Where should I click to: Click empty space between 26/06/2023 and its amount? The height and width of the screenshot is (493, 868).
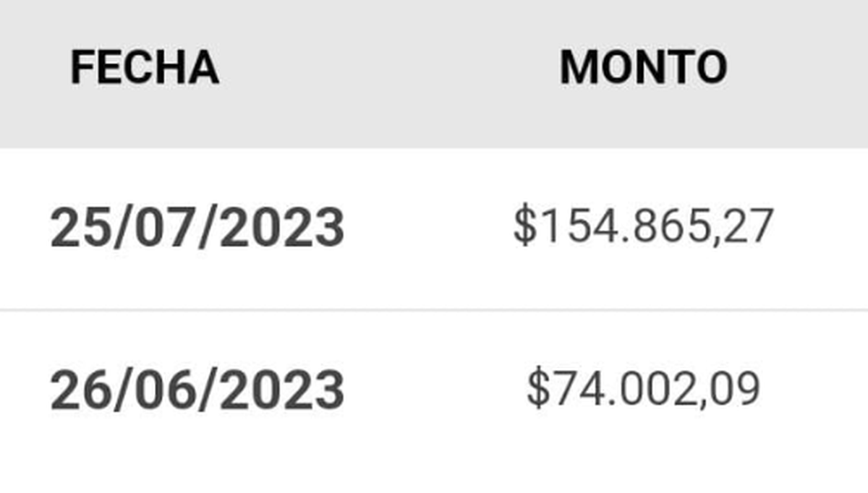(434, 390)
